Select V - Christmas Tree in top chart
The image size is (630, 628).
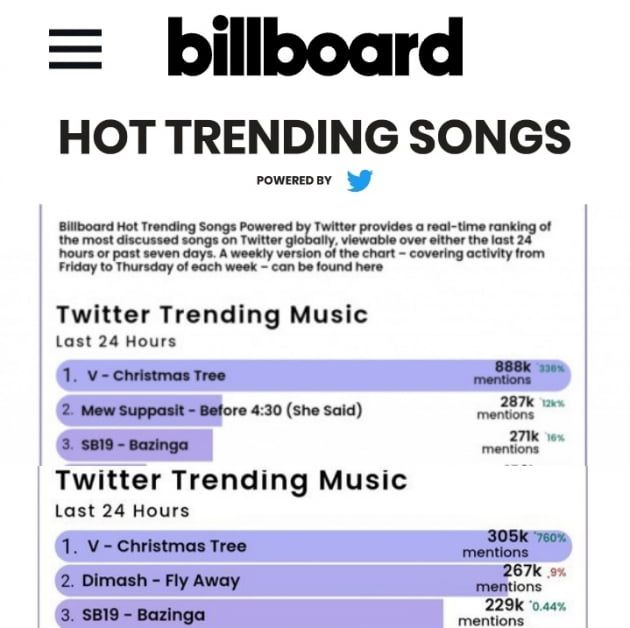[156, 376]
